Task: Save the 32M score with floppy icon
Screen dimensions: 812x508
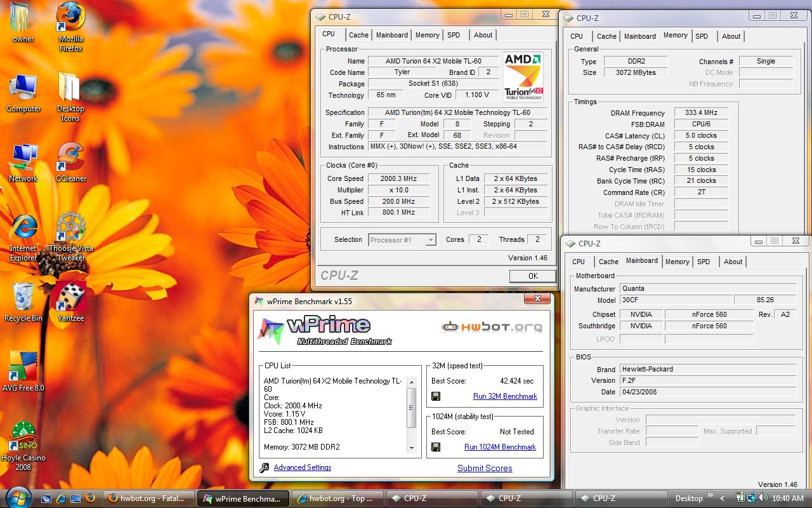Action: pyautogui.click(x=436, y=396)
